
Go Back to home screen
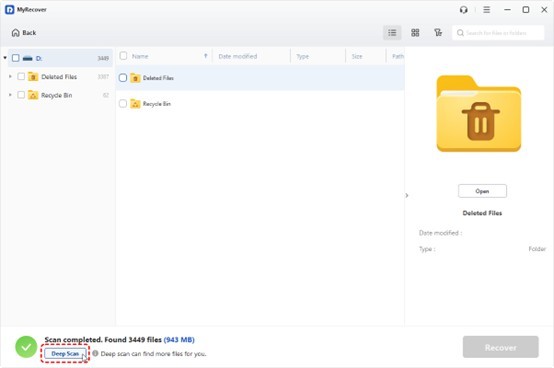pos(24,33)
